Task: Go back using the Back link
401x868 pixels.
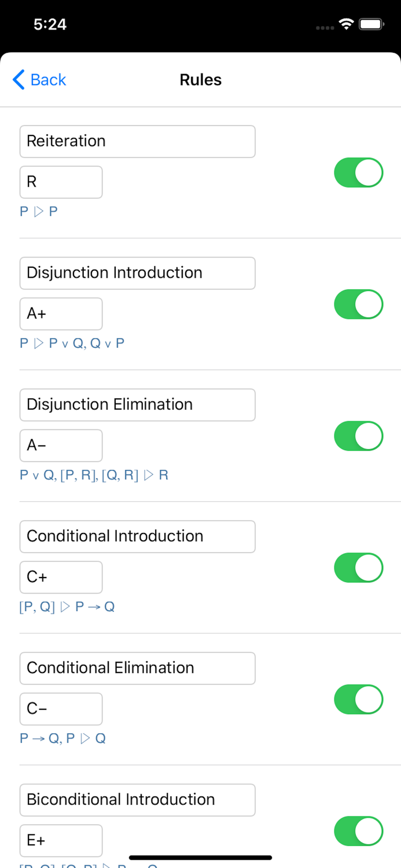Action: pyautogui.click(x=48, y=80)
